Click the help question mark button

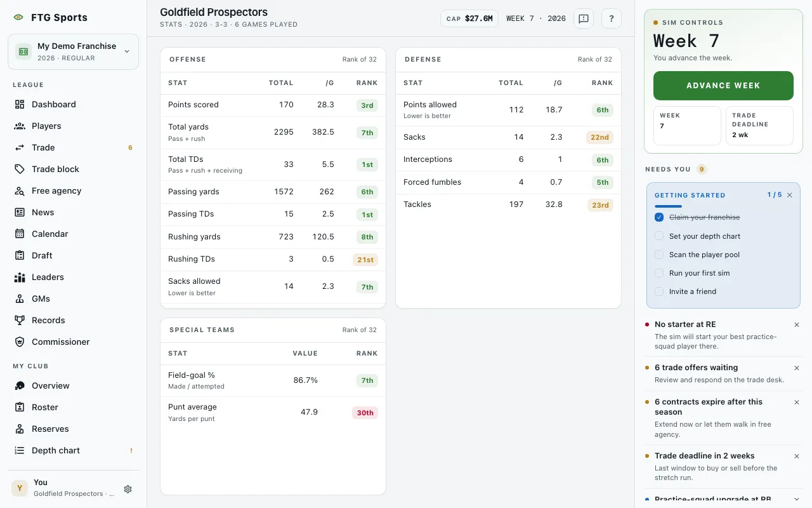pos(612,18)
